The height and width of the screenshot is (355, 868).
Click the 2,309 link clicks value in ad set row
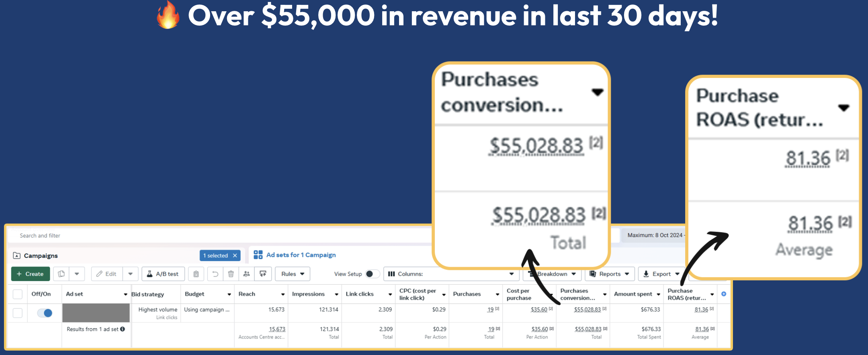click(x=385, y=310)
